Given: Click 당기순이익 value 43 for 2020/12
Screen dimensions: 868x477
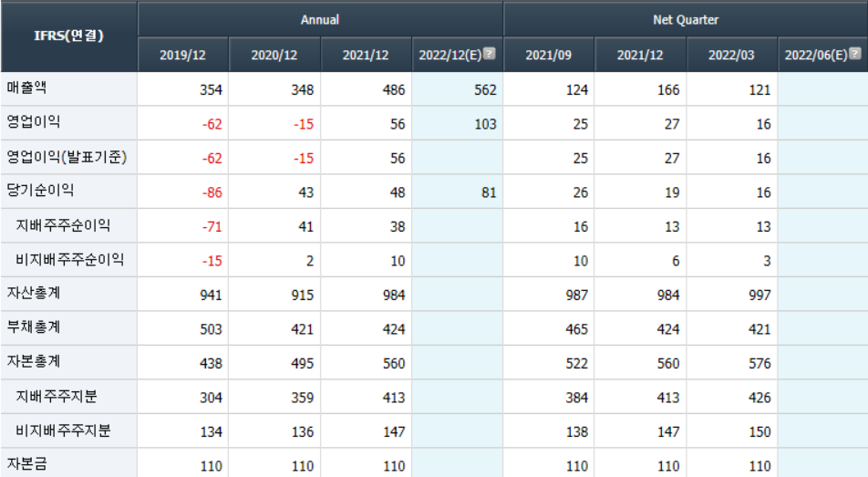Looking at the screenshot, I should pos(305,192).
